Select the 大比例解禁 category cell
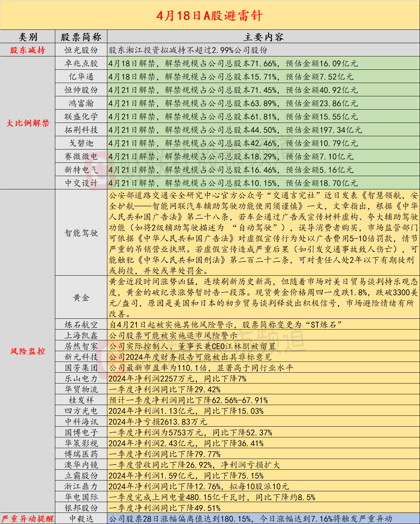 pyautogui.click(x=28, y=123)
